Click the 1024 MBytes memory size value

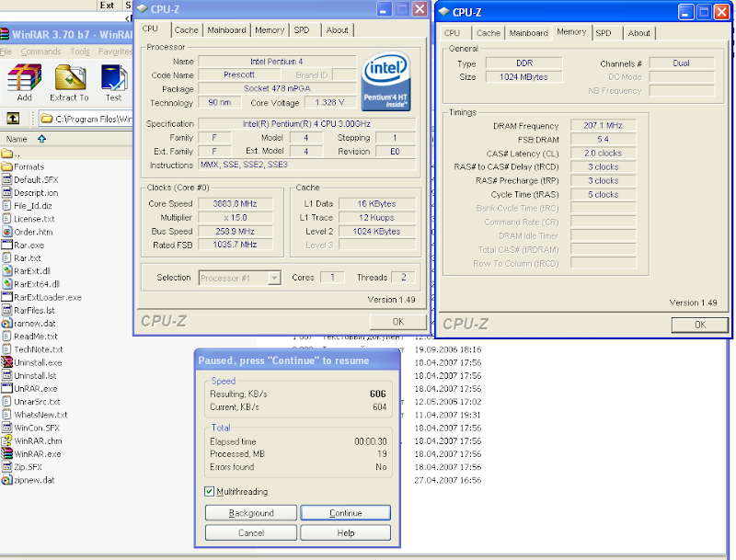[523, 77]
